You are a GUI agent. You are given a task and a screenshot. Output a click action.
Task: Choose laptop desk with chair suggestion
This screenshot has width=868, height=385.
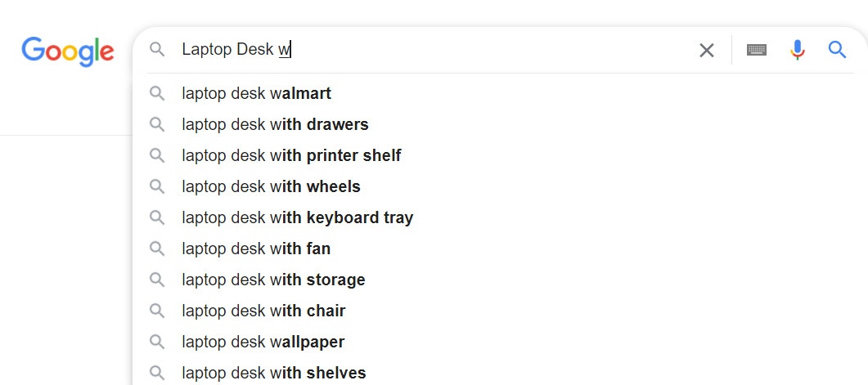(263, 311)
